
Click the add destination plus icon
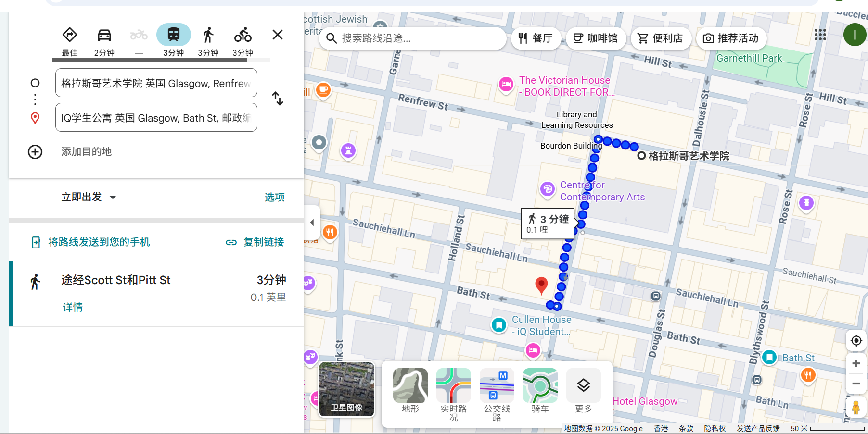coord(35,152)
